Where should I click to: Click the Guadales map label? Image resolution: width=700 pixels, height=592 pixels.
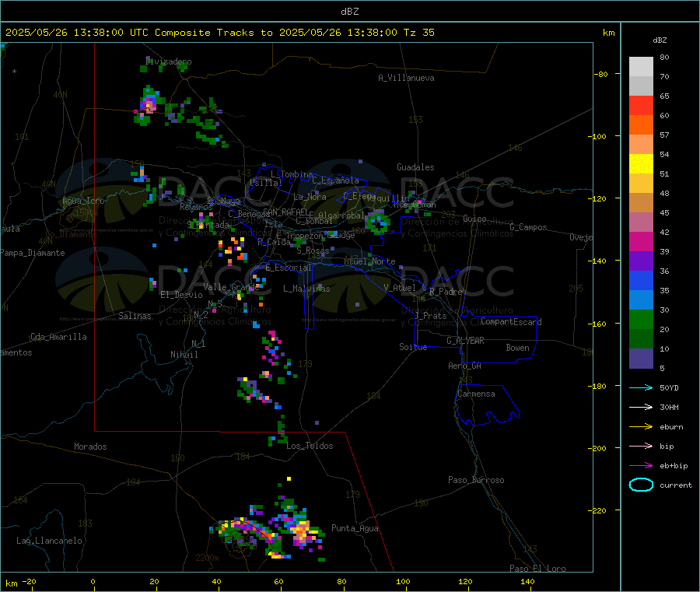[415, 167]
